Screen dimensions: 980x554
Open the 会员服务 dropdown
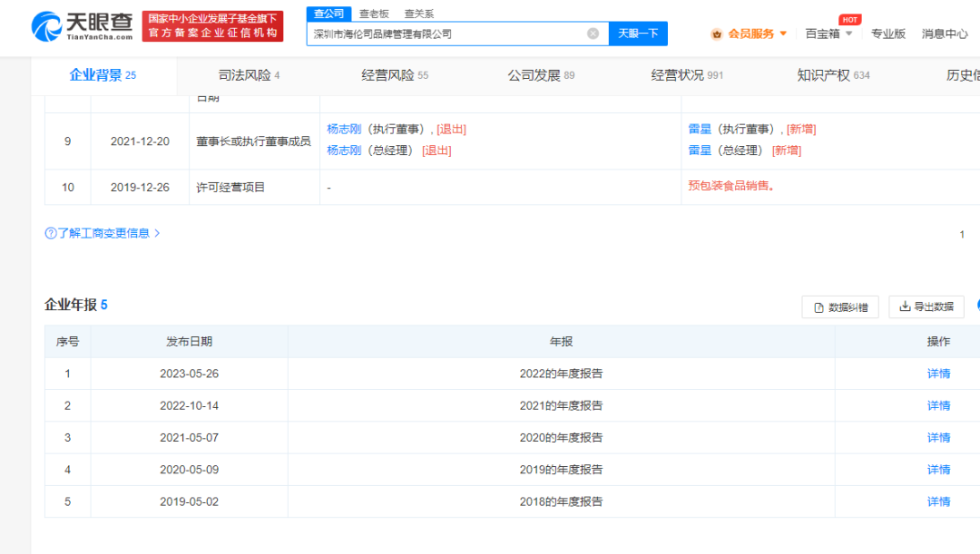coord(757,34)
